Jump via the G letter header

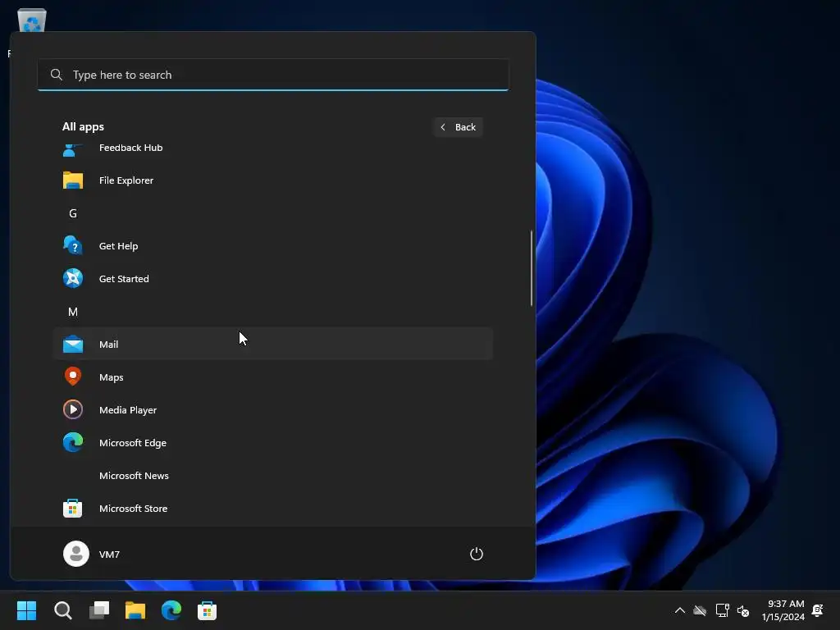point(73,213)
